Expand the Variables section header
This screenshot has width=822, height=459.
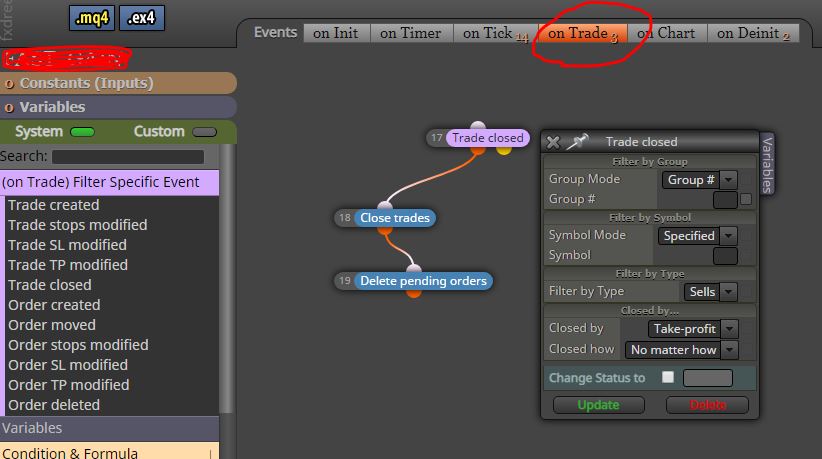tap(118, 107)
